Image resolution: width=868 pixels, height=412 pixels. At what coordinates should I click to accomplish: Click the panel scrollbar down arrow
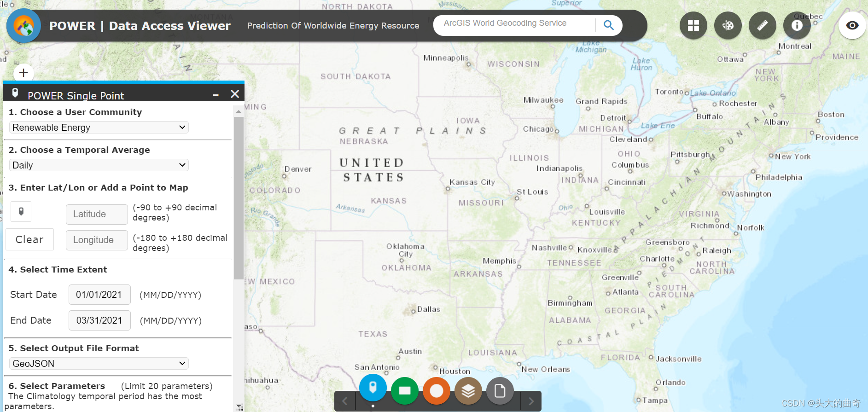click(x=239, y=406)
